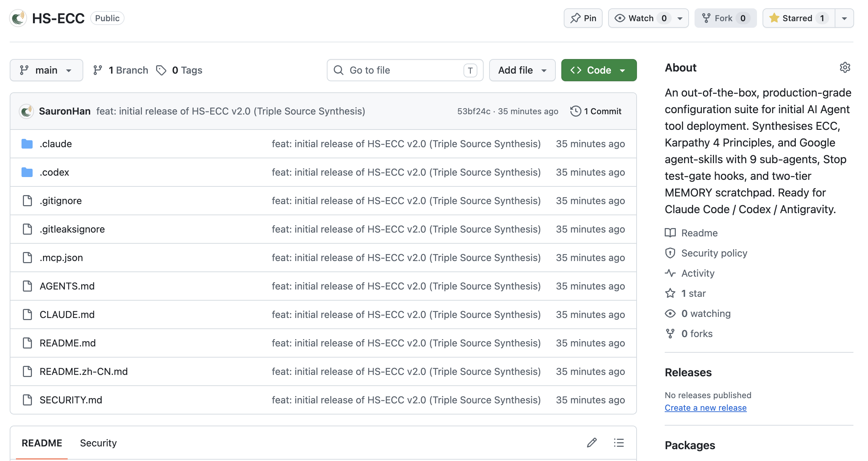Click the search magnifier in Go to file
The height and width of the screenshot is (461, 868).
[x=339, y=70]
